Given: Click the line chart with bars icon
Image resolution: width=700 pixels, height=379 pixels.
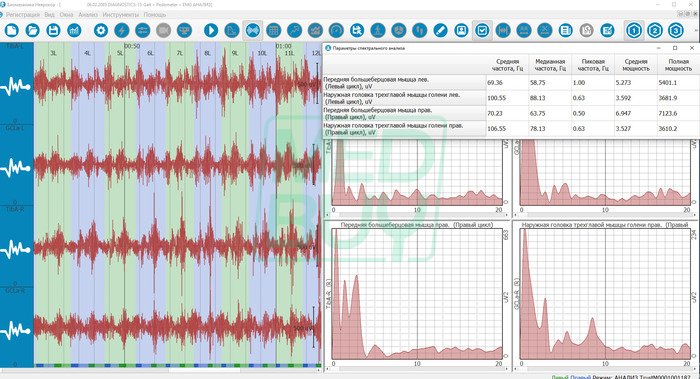Looking at the screenshot, I should click(315, 30).
